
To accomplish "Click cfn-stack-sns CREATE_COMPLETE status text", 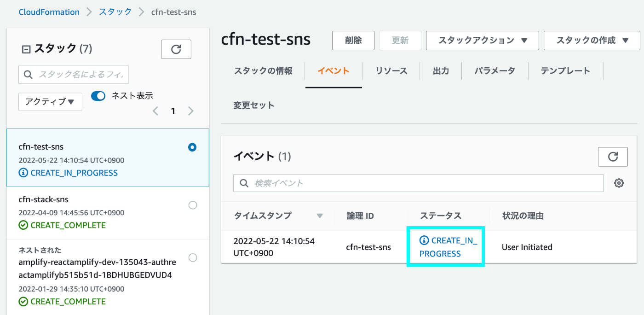I will point(68,226).
